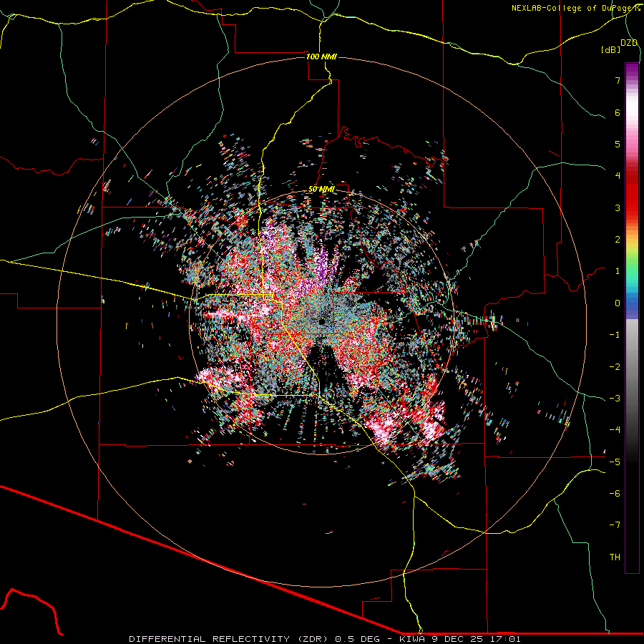This screenshot has width=644, height=644.
Task: Click the 2 value on the scale
Action: (x=618, y=240)
